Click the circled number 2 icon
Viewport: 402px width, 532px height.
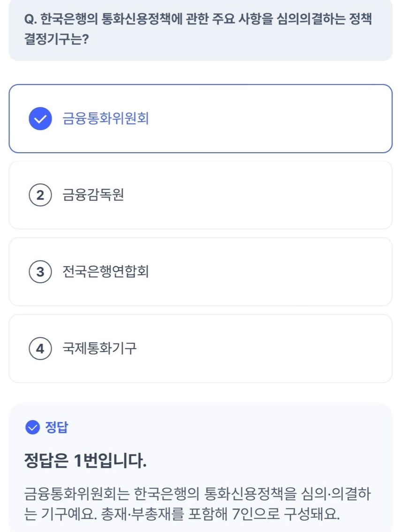coord(40,195)
